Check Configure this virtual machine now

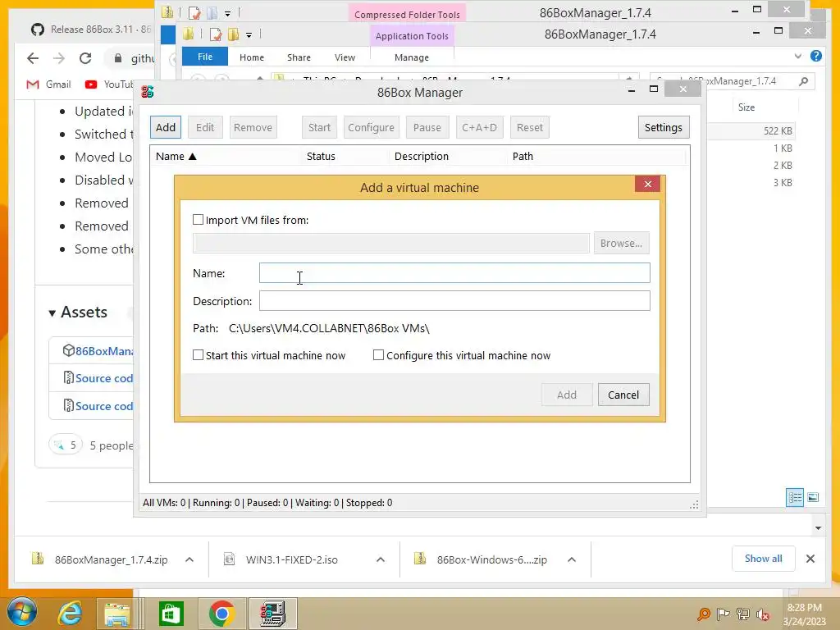pyautogui.click(x=379, y=355)
